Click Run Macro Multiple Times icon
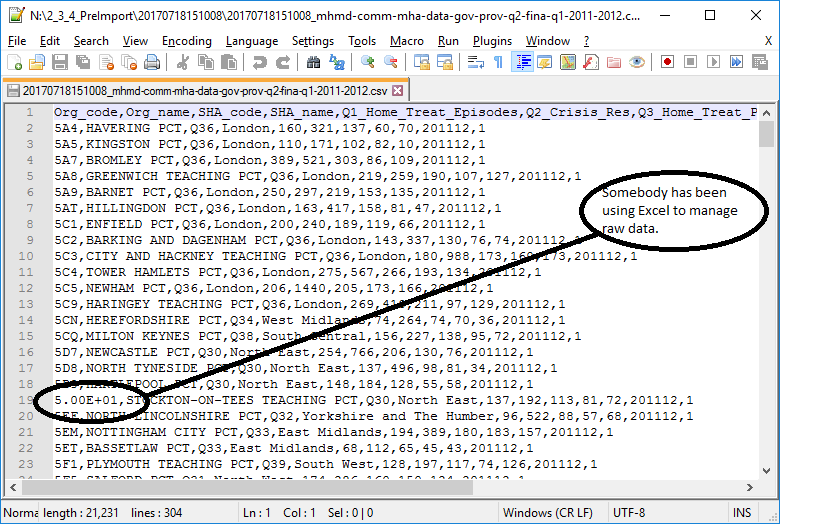Image resolution: width=819 pixels, height=524 pixels. (736, 62)
